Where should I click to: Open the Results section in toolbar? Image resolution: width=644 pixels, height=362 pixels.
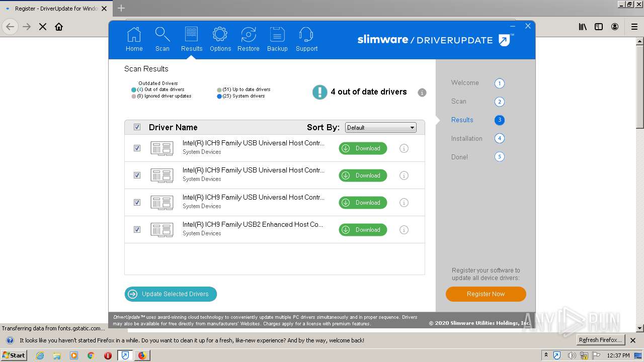click(x=191, y=40)
